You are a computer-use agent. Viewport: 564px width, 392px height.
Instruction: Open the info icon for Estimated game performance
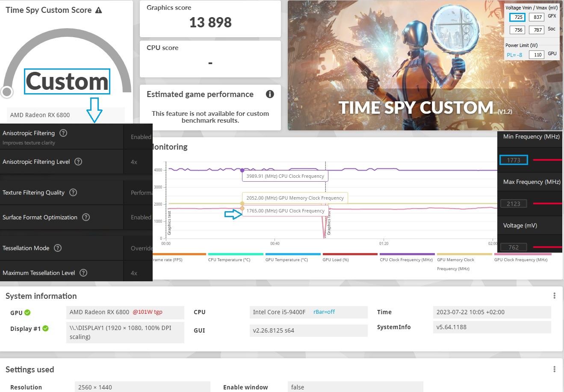270,94
